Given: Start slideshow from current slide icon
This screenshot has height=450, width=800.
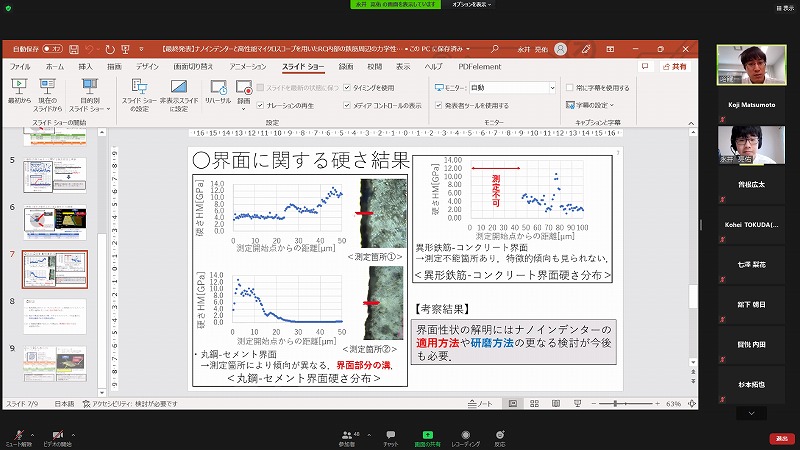Looking at the screenshot, I should point(47,86).
